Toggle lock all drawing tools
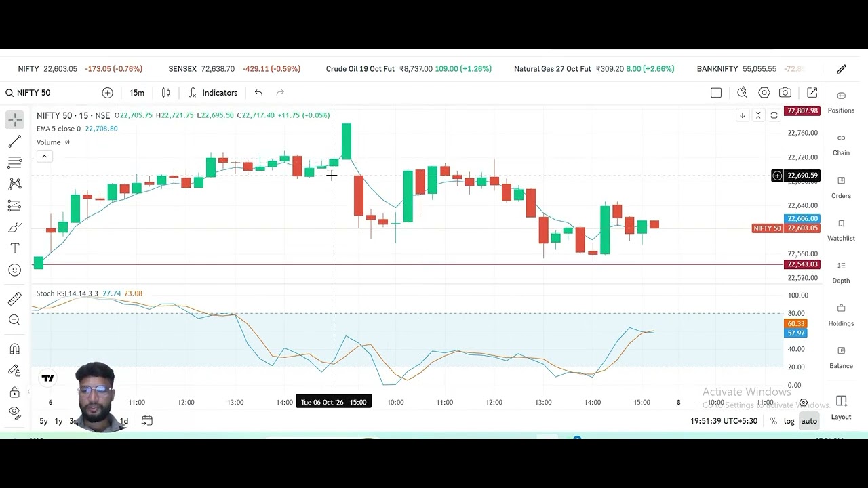Image resolution: width=868 pixels, height=488 pixels. tap(15, 392)
